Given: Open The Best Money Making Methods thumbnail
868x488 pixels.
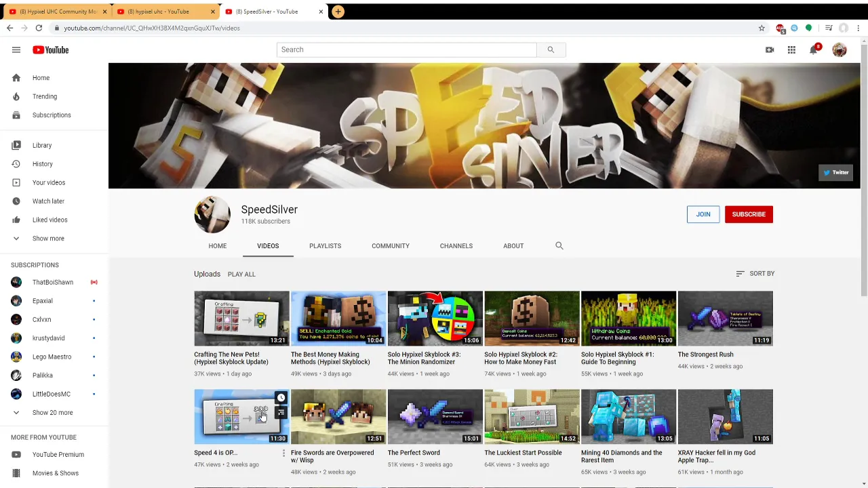Looking at the screenshot, I should [338, 319].
